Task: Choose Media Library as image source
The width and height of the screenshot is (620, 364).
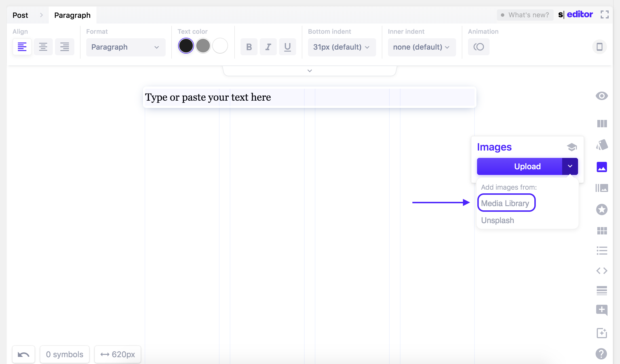Action: tap(506, 203)
